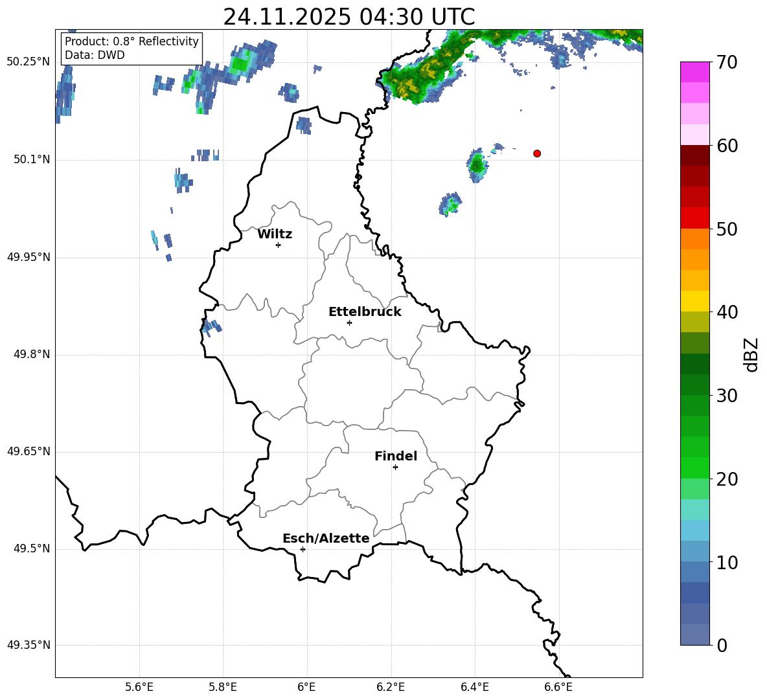This screenshot has height=700, width=767.
Task: Pick the light blue 12-15 dBZ colorbar segment
Action: 694,530
